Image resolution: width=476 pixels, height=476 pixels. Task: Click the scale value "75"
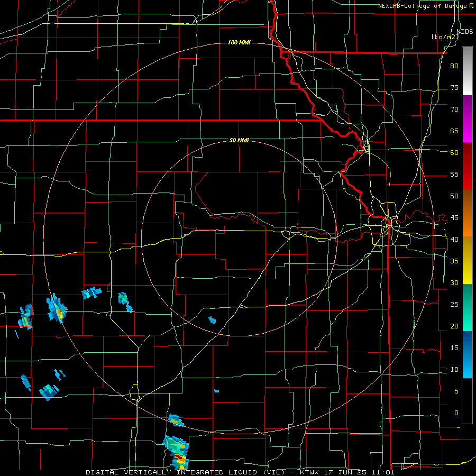pyautogui.click(x=454, y=87)
